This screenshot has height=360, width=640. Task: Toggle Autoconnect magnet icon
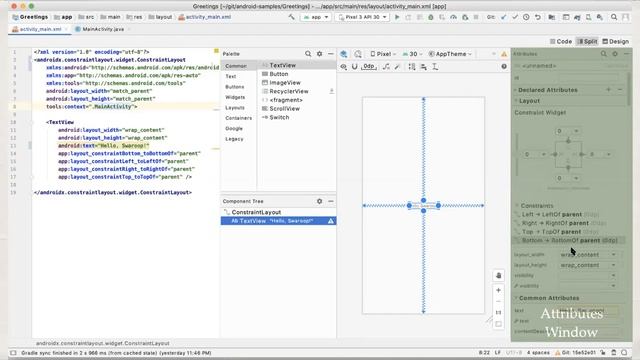coord(354,67)
